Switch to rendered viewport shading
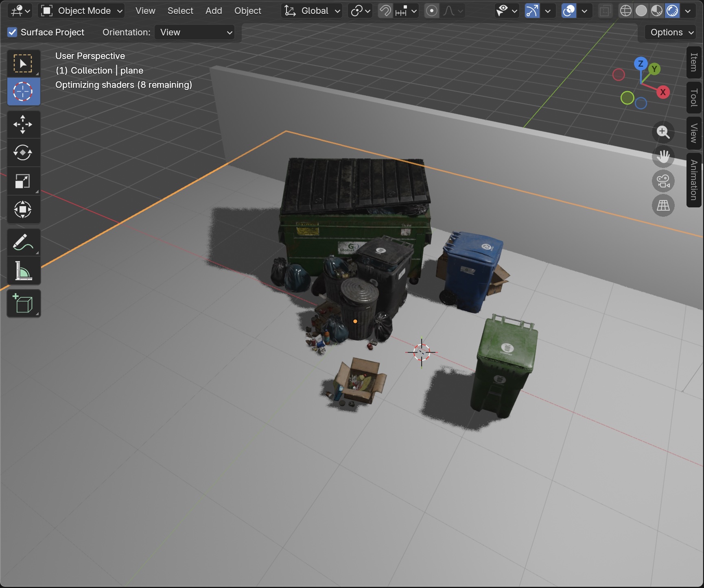Image resolution: width=704 pixels, height=588 pixels. pos(672,11)
